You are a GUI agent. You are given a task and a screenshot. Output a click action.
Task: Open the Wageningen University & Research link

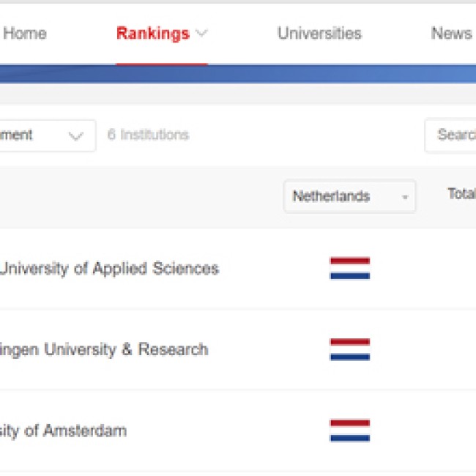tap(104, 350)
